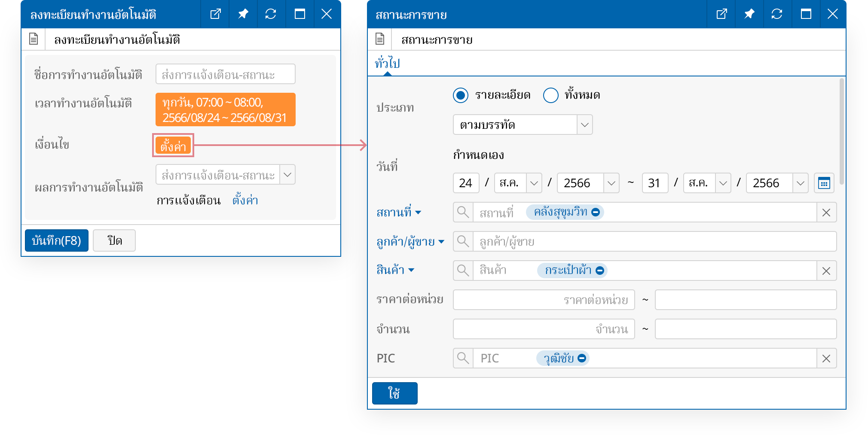868x435 pixels.
Task: Select the ทั้งหมด radio option
Action: tap(551, 95)
